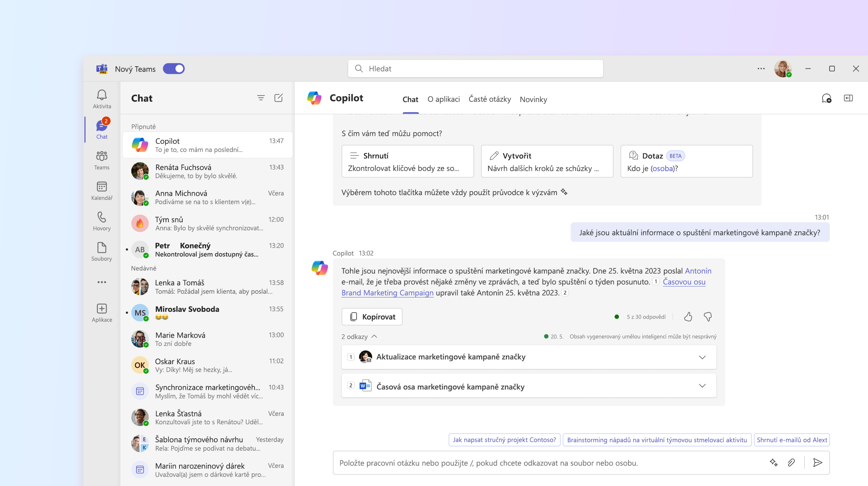Select the Brainstorming nápadů suggestion chip
Viewport: 868px width, 486px height.
657,440
